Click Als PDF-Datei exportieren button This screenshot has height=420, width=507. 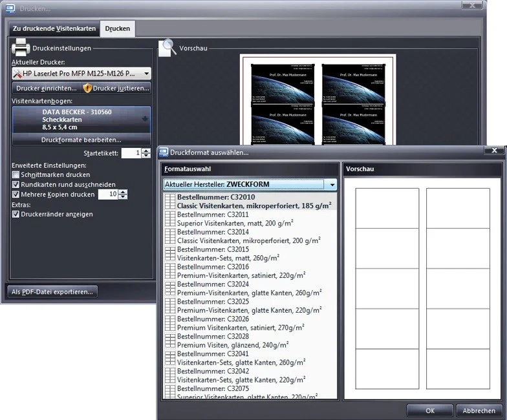pos(52,292)
